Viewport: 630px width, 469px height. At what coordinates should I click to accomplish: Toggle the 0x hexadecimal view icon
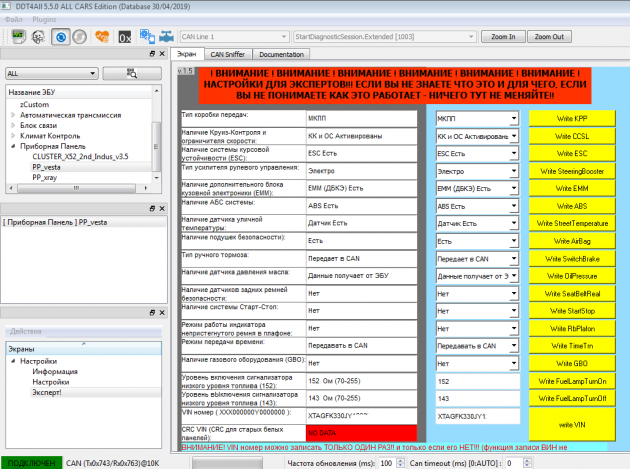124,37
